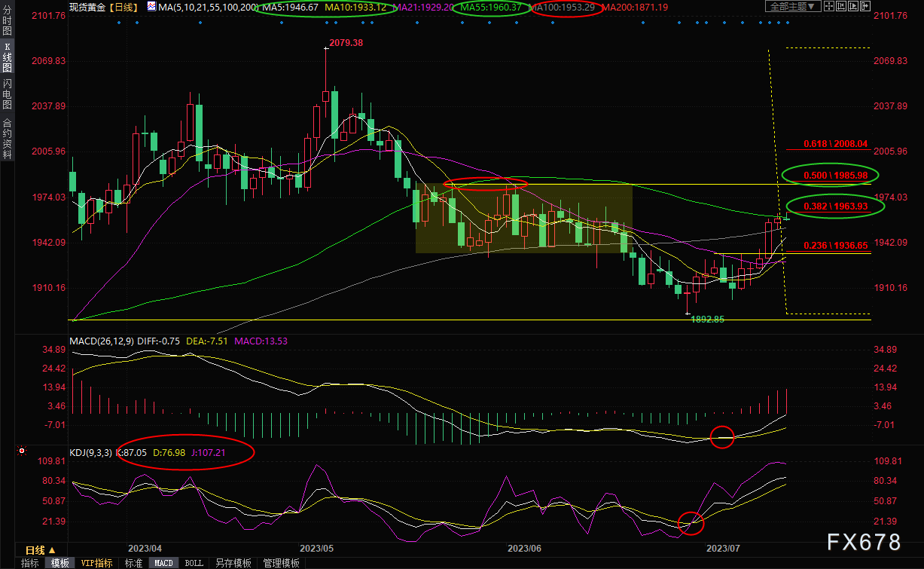Click the MA100:1953.29 value
Viewport: 924px width, 569px height.
pyautogui.click(x=563, y=7)
